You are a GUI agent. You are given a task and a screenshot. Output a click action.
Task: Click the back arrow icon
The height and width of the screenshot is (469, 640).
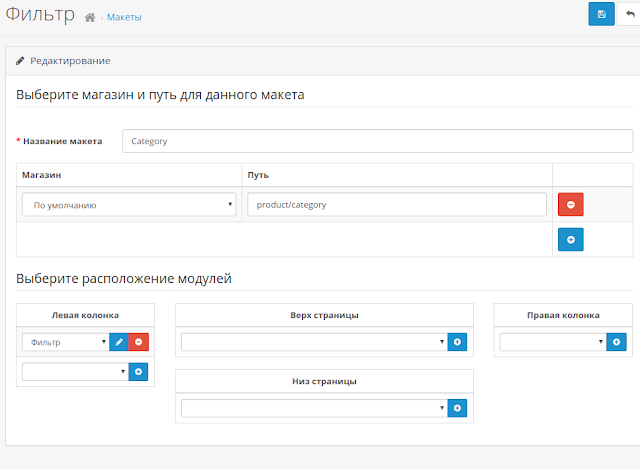[x=629, y=14]
